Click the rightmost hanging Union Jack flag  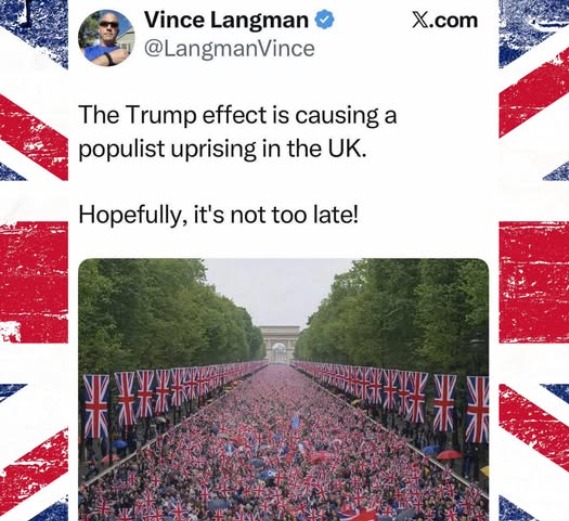pos(478,409)
